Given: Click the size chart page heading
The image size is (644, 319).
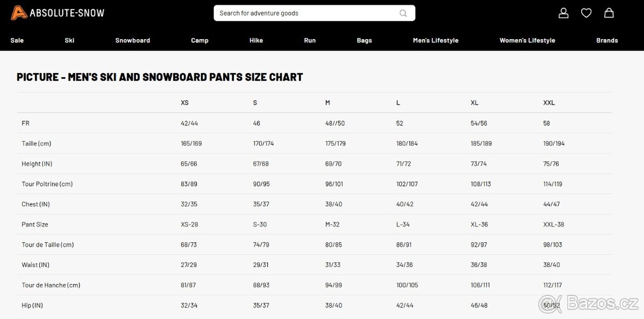Looking at the screenshot, I should [x=160, y=77].
